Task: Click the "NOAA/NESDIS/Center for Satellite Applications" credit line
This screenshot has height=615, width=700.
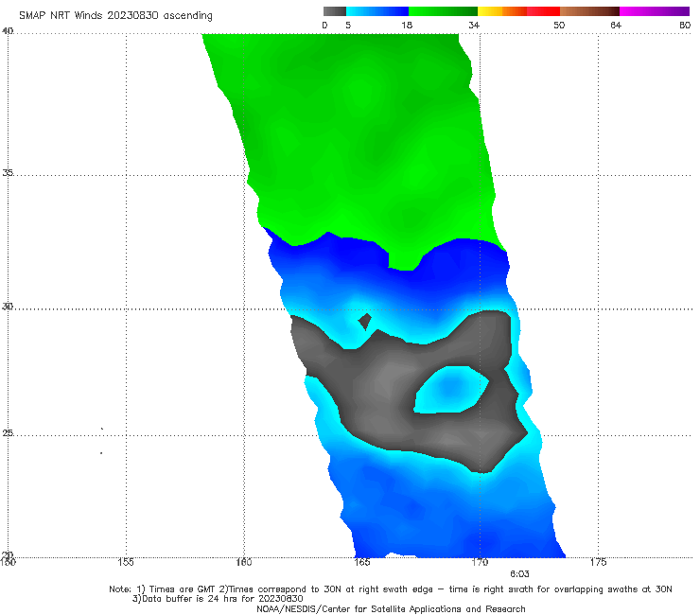Action: (391, 609)
